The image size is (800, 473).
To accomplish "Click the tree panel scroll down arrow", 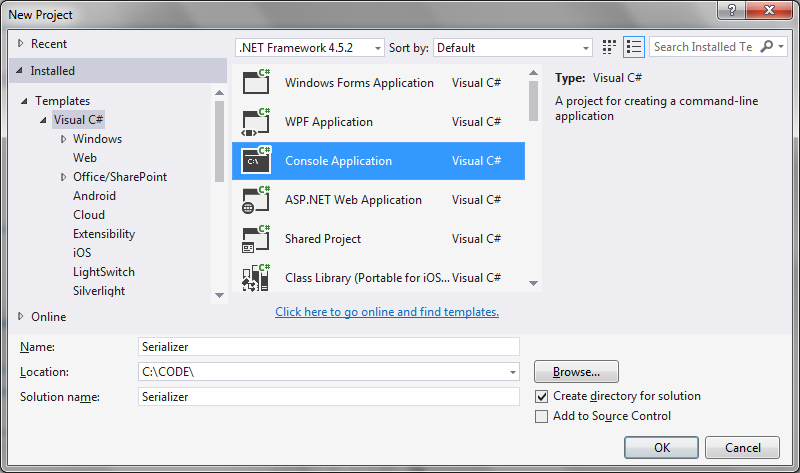I will (219, 295).
